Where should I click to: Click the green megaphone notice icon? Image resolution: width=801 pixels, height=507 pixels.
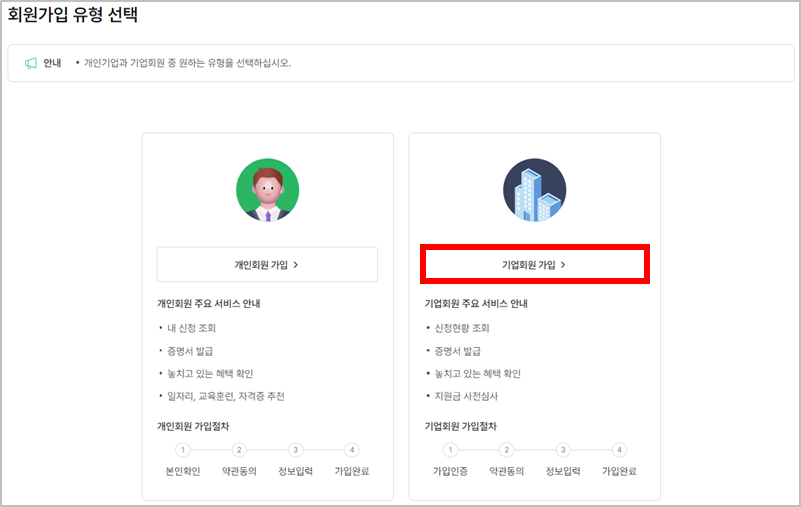pyautogui.click(x=30, y=63)
